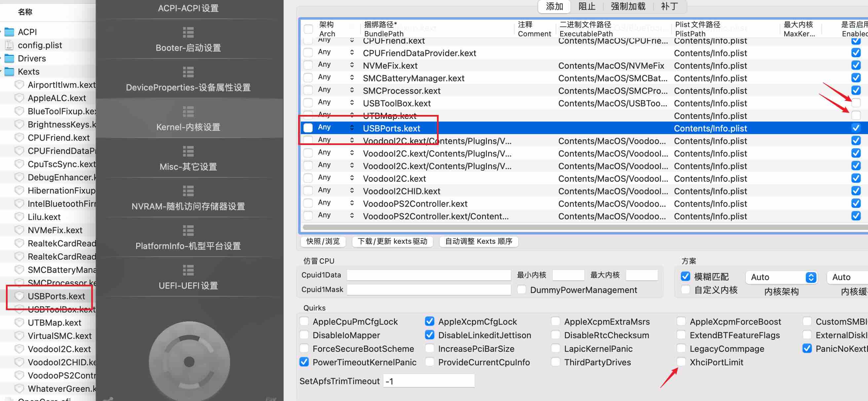
Task: Open the NVRAM settings list icon
Action: pyautogui.click(x=188, y=191)
